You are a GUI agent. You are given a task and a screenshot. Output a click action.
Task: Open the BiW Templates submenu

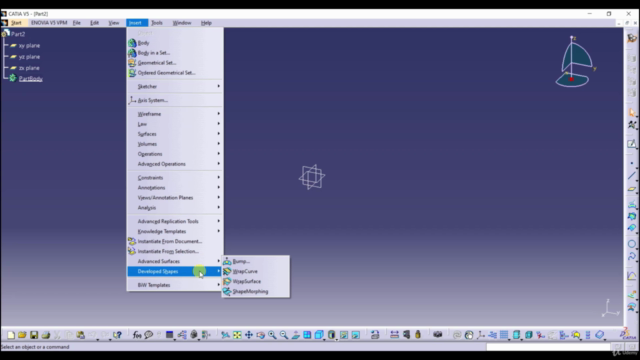[x=175, y=285]
